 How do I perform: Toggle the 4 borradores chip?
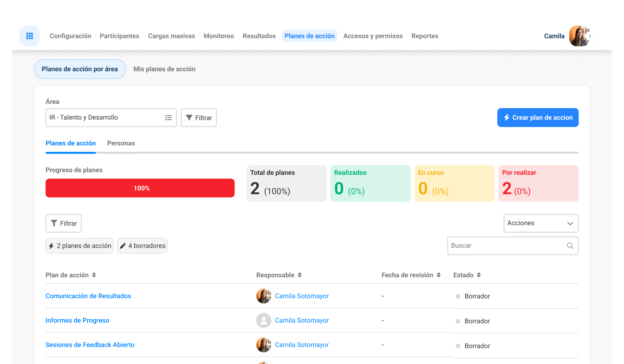(x=142, y=246)
